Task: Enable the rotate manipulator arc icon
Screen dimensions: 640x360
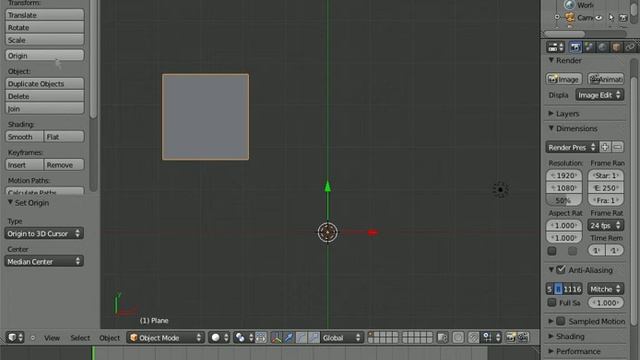Action: point(301,338)
